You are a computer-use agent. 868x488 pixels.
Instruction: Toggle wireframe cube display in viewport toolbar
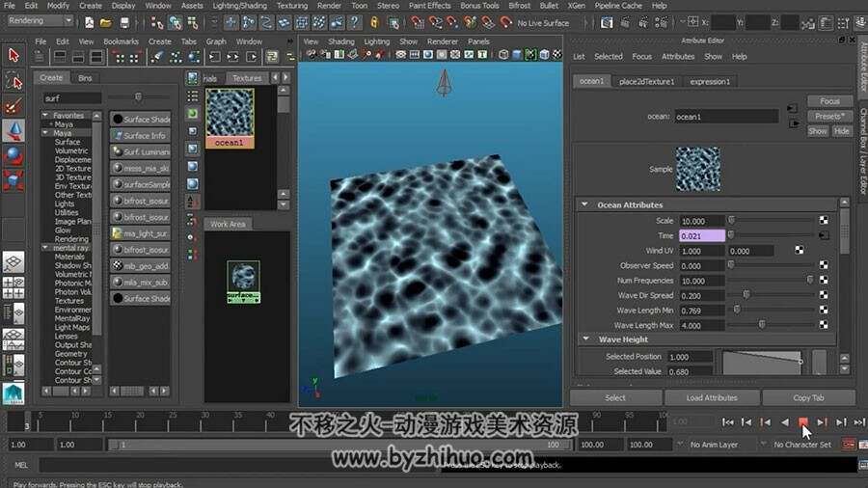[x=503, y=54]
